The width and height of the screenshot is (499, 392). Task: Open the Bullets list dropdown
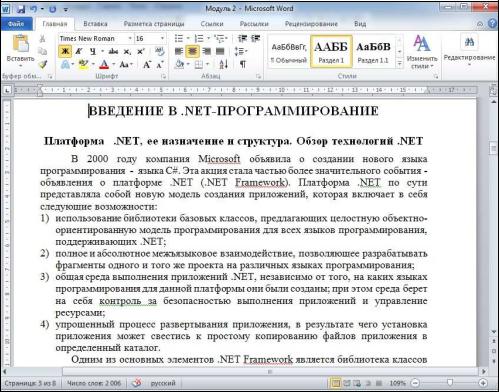coord(188,39)
